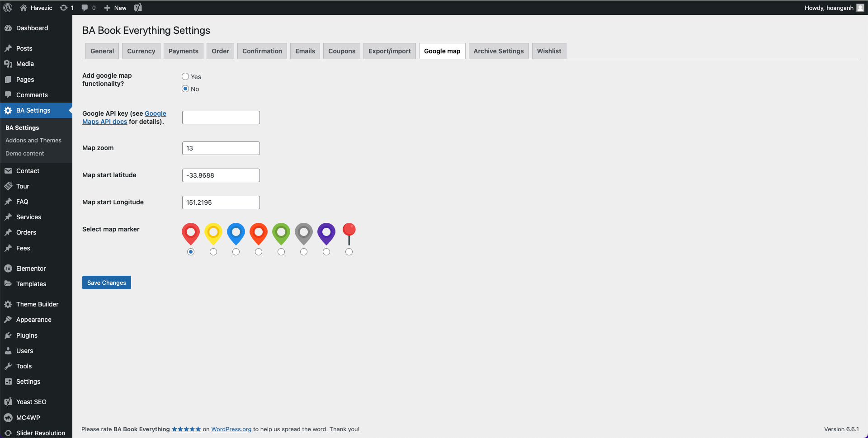Open the + New menu in admin bar

[x=115, y=8]
